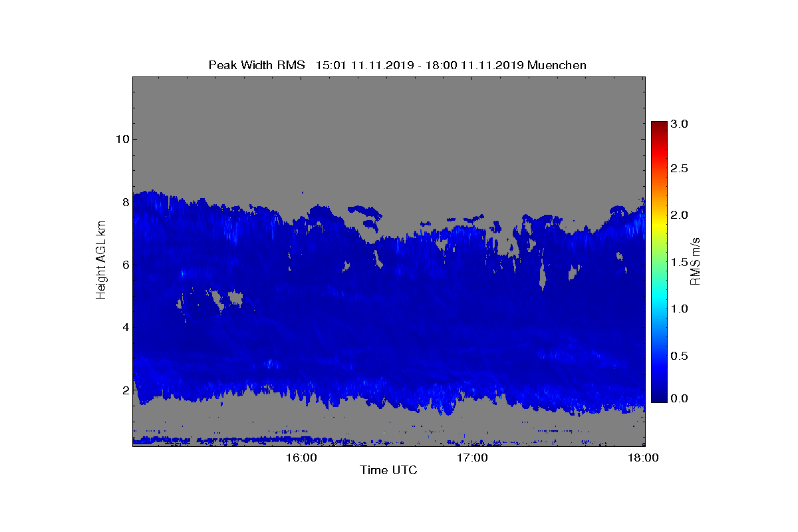
Task: Click the 'Height AGL km' axis label
Action: coord(101,261)
